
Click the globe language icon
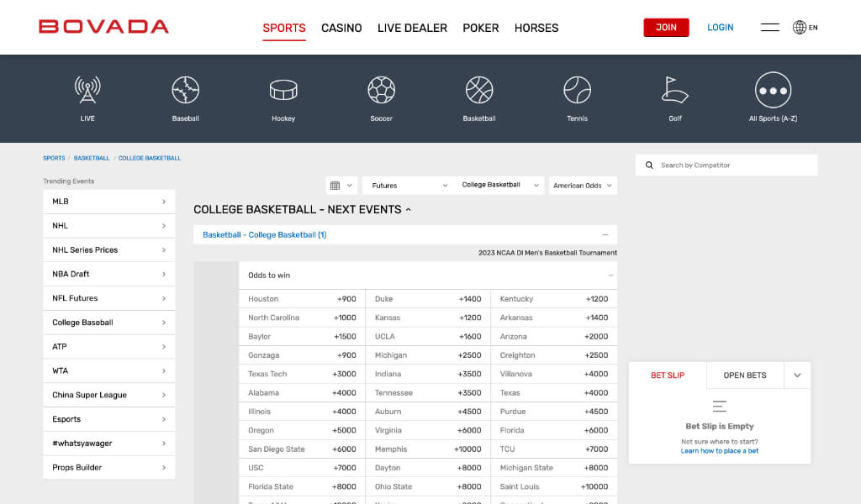800,28
